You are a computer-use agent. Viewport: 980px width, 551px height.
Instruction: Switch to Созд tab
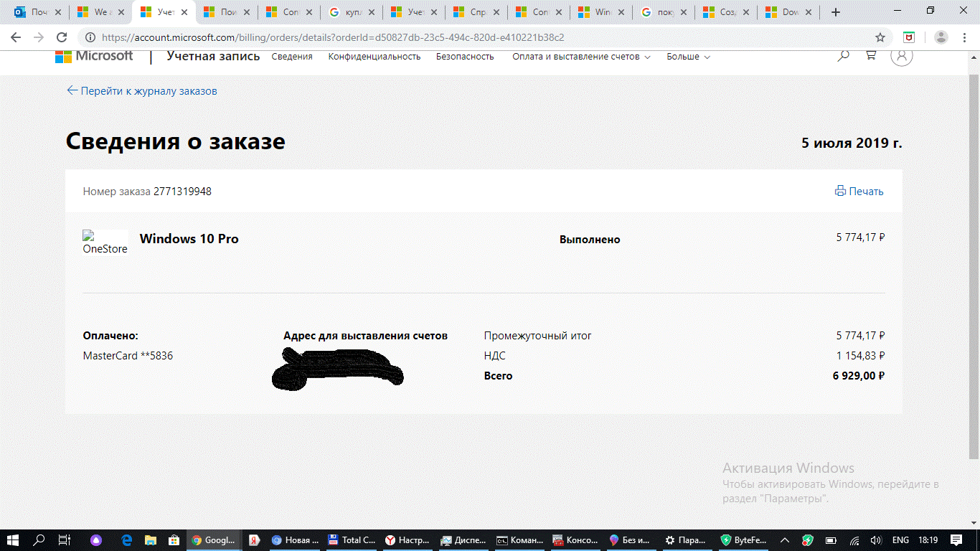pyautogui.click(x=727, y=12)
